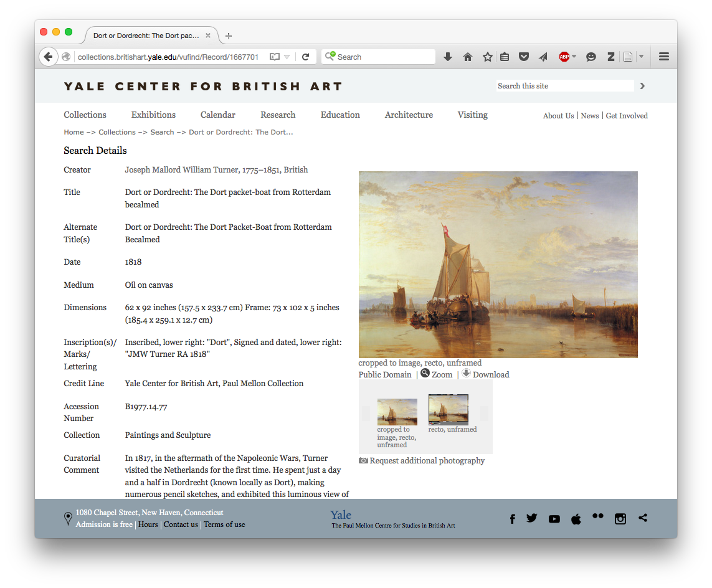Click Home in the breadcrumb

pyautogui.click(x=74, y=132)
